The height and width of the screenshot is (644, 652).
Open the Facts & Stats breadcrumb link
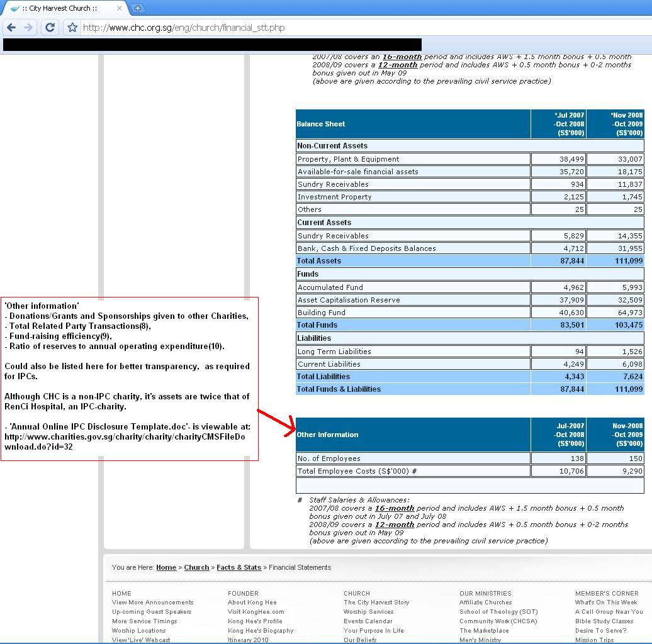[239, 567]
